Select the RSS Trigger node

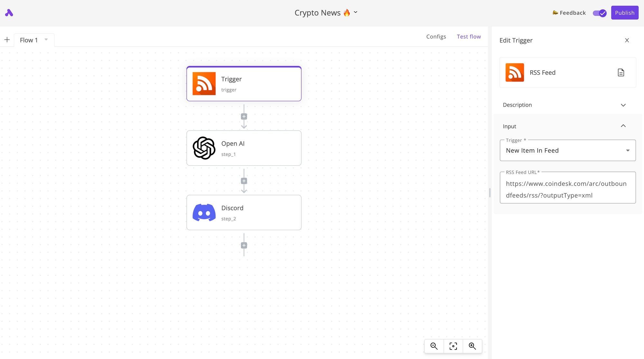pyautogui.click(x=244, y=83)
